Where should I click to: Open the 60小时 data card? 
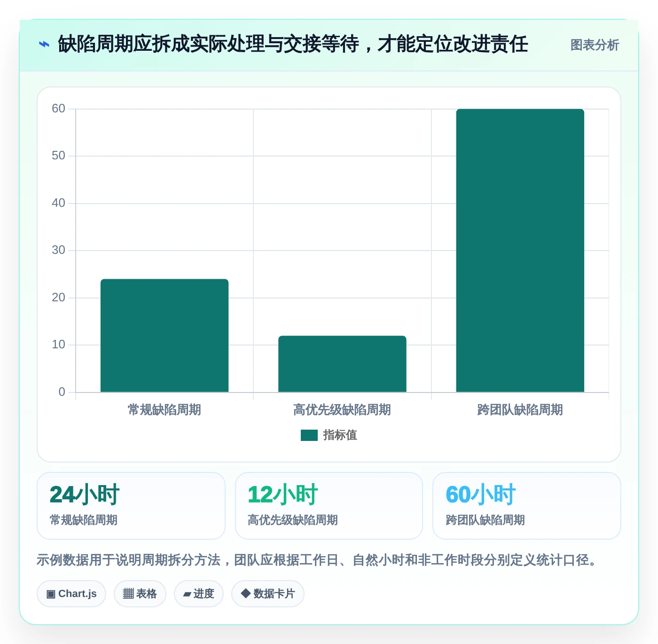click(x=527, y=506)
